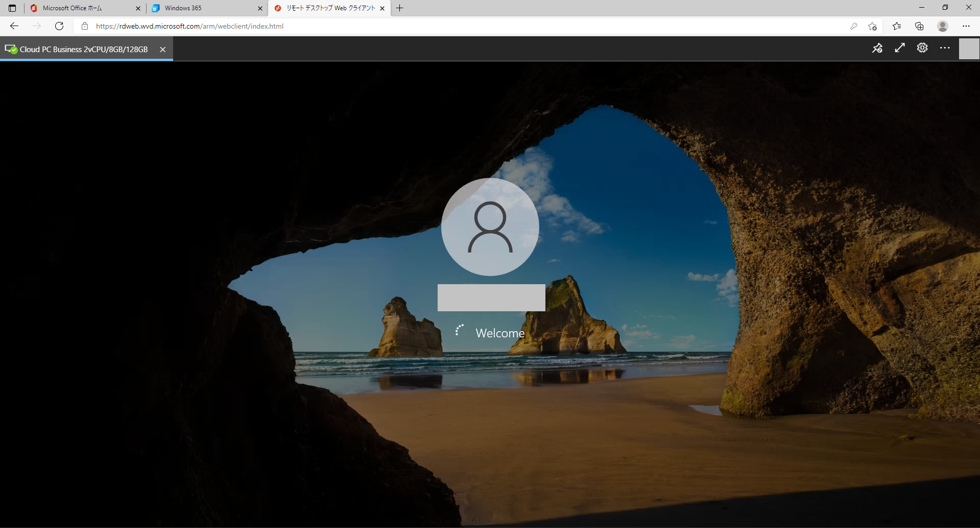
Task: Open the Collections icon
Action: pyautogui.click(x=919, y=26)
